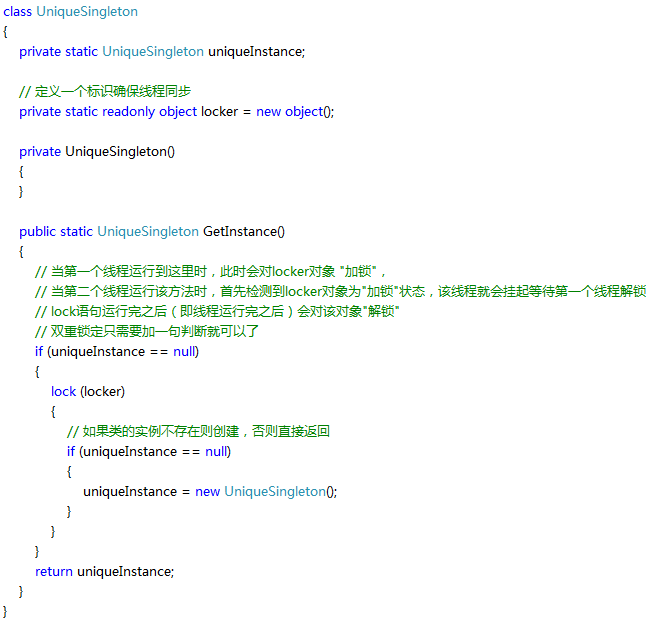Click the 'public static' keywords before GetInstance
652x622 pixels.
click(x=56, y=232)
